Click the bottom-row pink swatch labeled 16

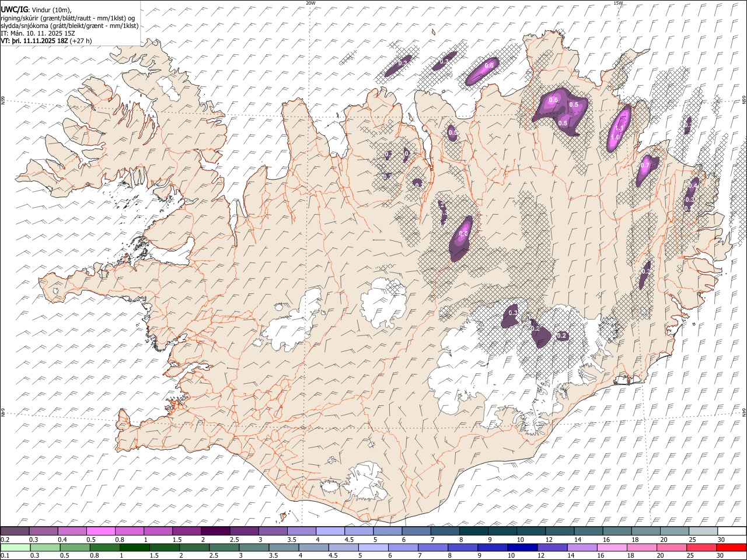point(612,547)
